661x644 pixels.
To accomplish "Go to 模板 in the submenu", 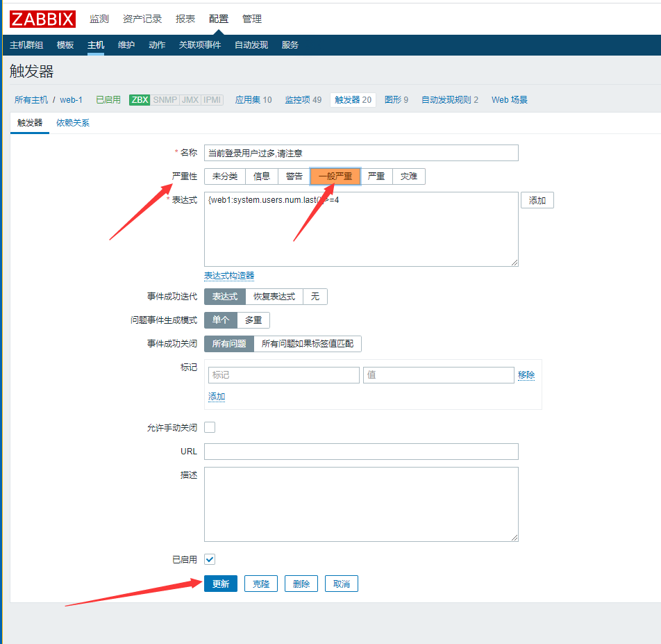I will 65,45.
